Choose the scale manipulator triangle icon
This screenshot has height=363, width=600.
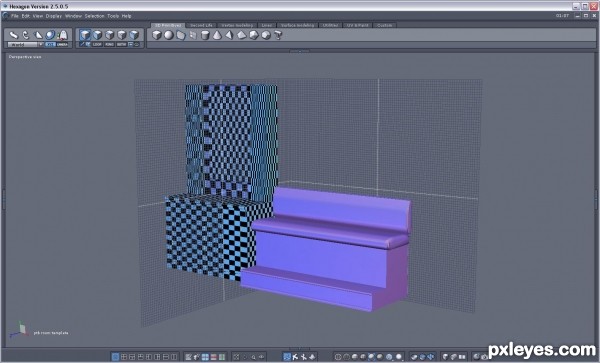click(x=38, y=35)
